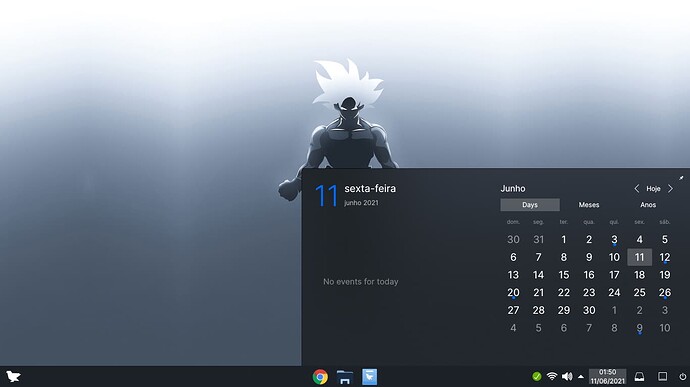Open the file manager taskbar icon

345,377
